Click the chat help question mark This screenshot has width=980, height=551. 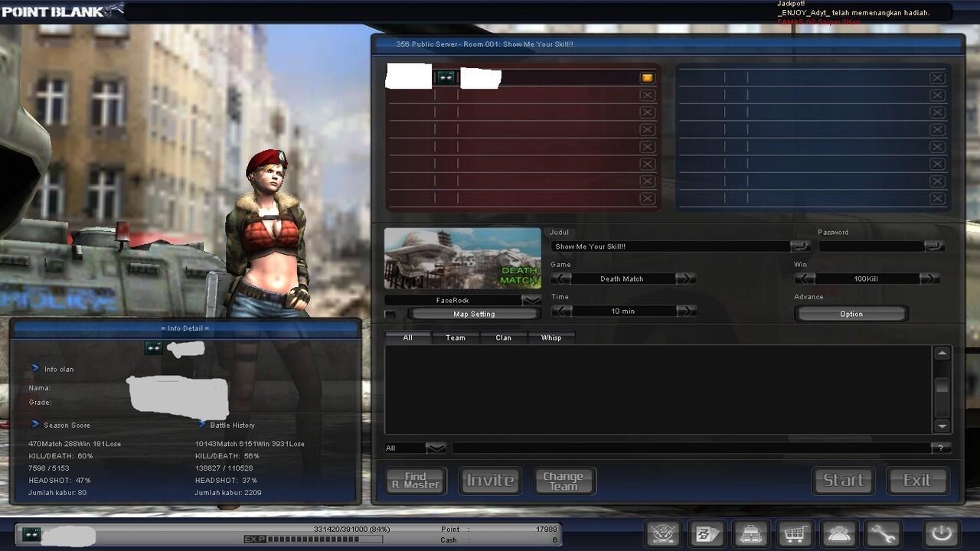coord(941,448)
